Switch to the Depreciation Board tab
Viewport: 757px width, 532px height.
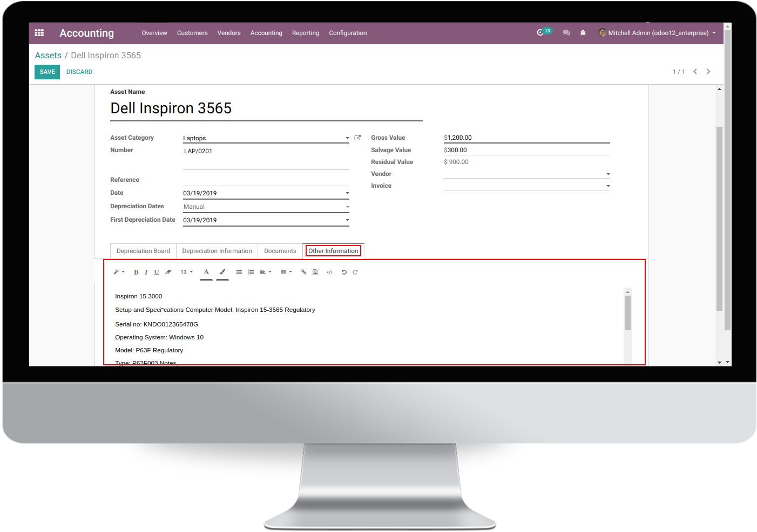[x=143, y=251]
